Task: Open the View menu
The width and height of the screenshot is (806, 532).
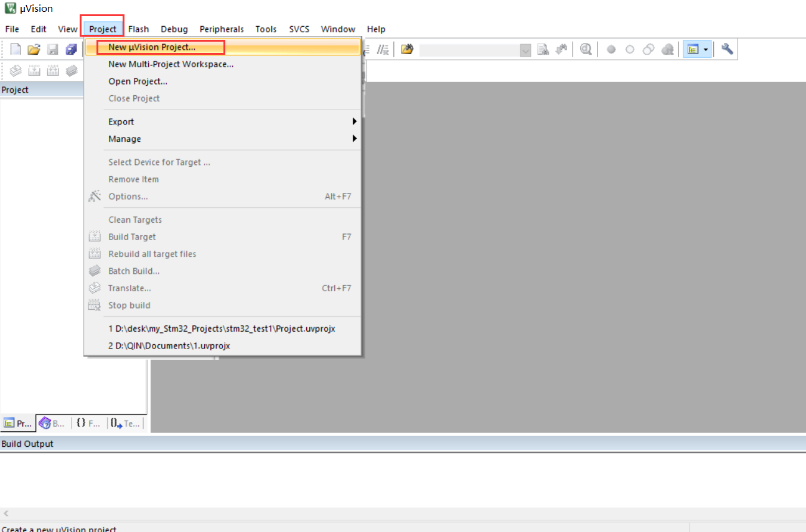Action: tap(68, 29)
